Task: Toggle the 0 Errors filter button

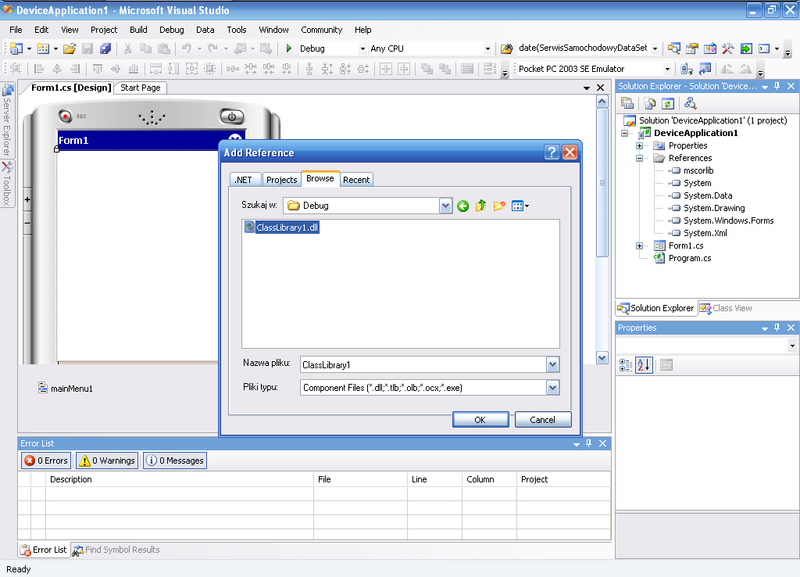Action: coord(46,461)
